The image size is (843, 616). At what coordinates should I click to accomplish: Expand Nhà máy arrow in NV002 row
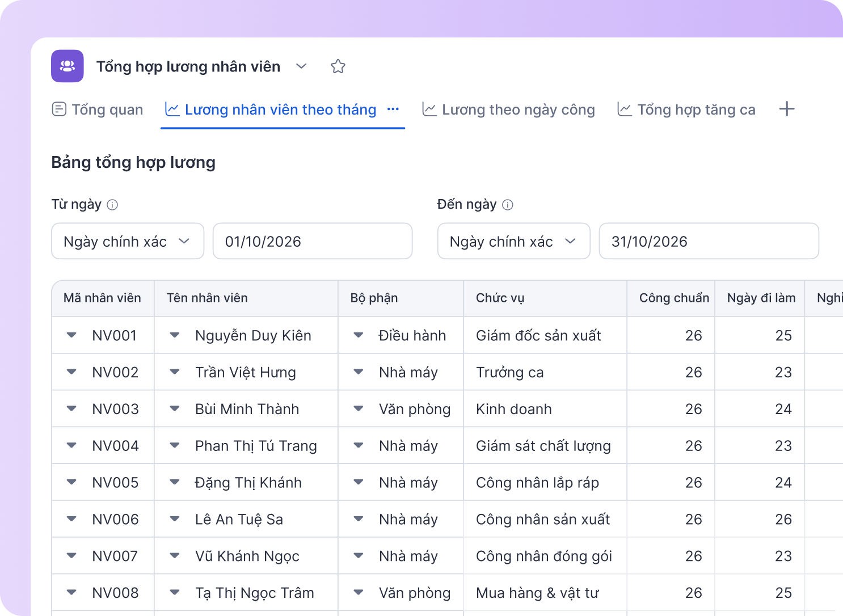359,372
